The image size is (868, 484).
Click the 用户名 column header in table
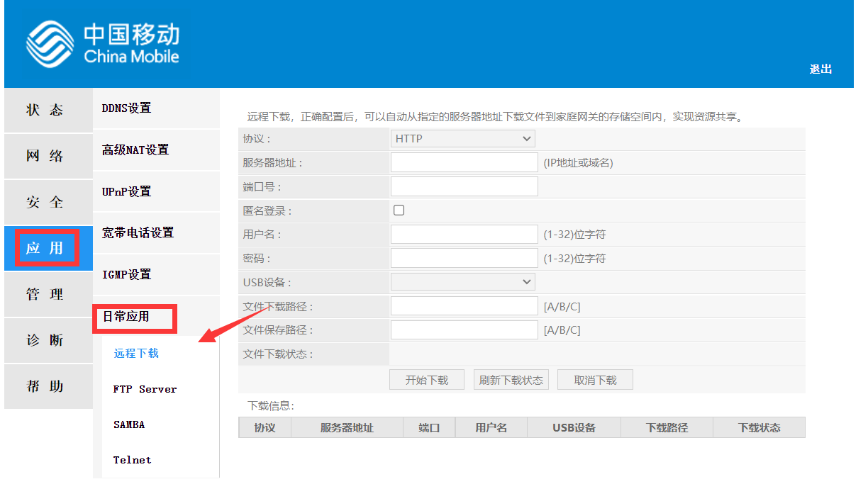pyautogui.click(x=491, y=427)
